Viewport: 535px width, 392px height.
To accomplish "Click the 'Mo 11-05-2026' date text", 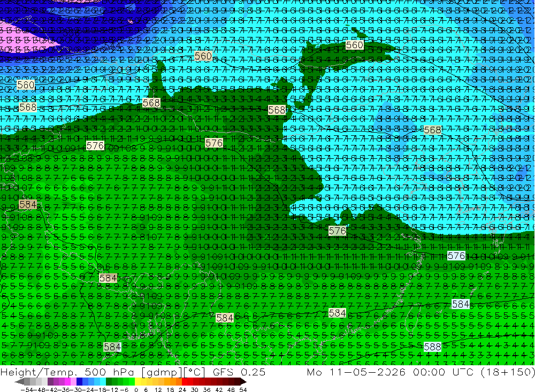I will (356, 372).
